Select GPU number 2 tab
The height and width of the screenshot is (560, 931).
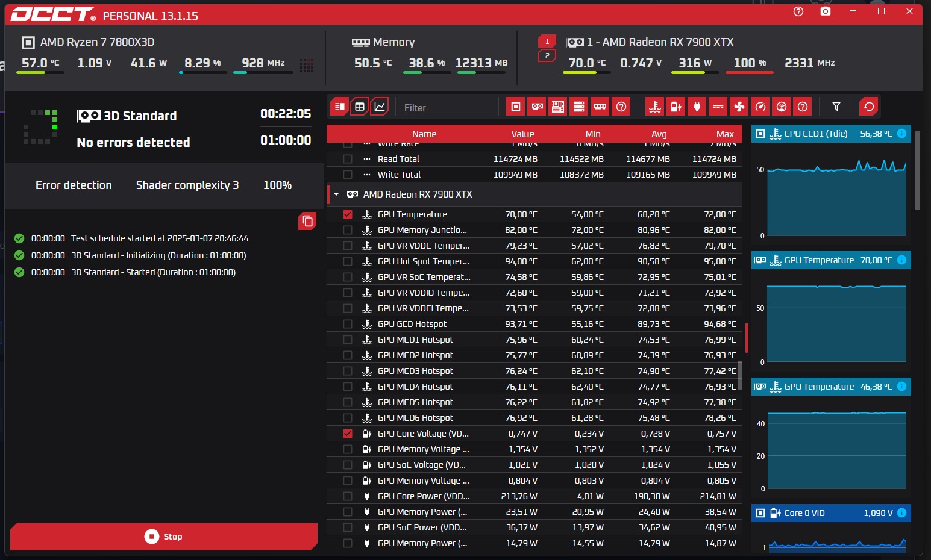(547, 55)
